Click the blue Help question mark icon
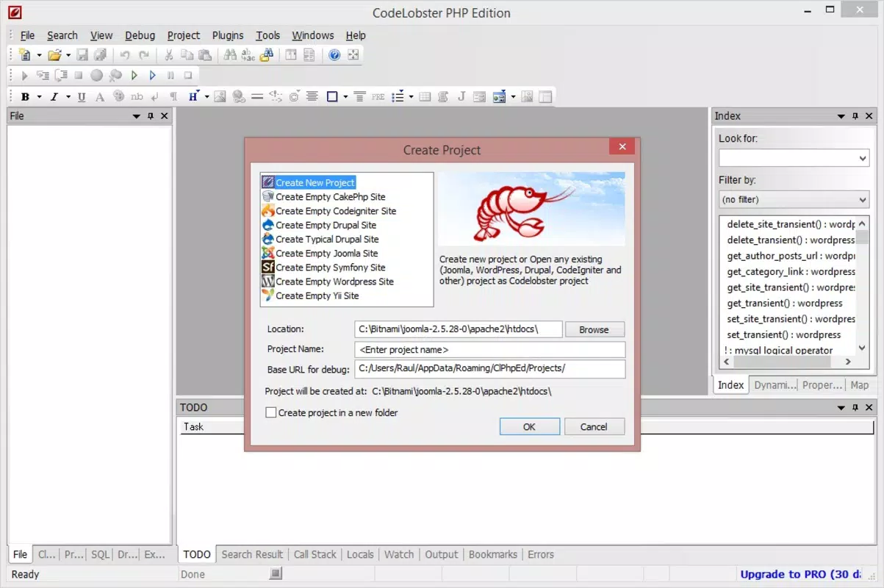The image size is (884, 588). [334, 55]
